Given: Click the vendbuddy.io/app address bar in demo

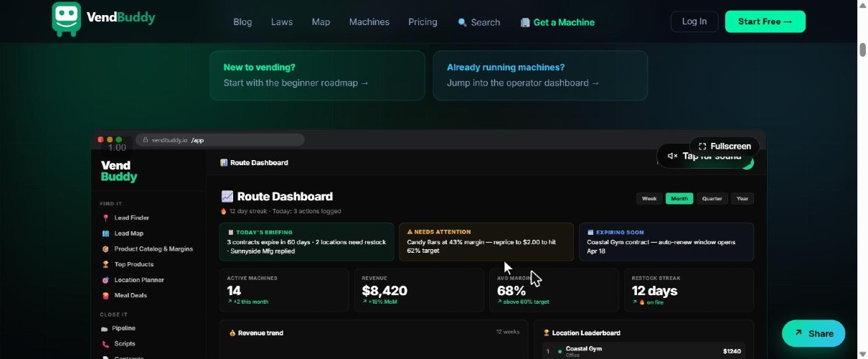Looking at the screenshot, I should click(x=220, y=140).
